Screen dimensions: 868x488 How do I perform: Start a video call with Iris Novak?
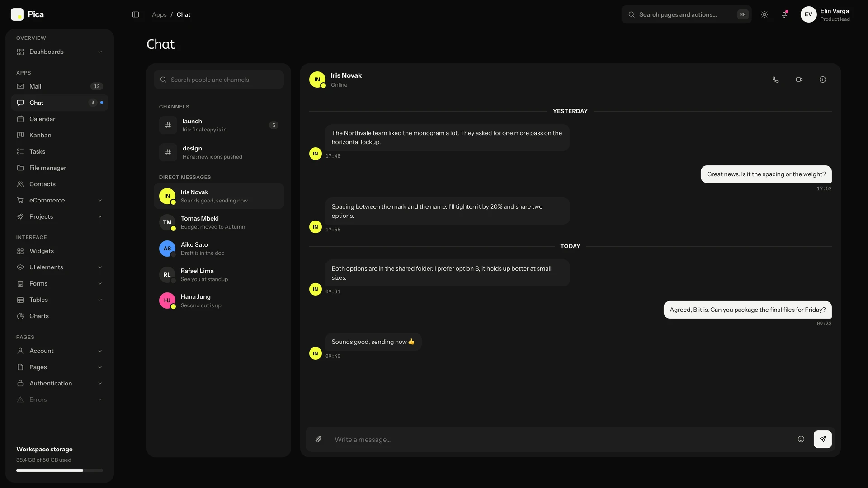[x=799, y=80]
